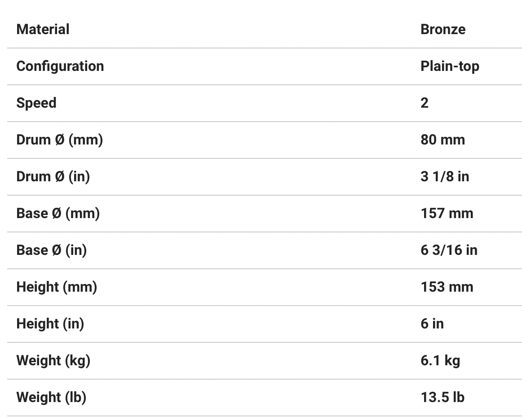Viewport: 522px width, 420px height.
Task: Select the Plain-top configuration value
Action: [x=450, y=66]
